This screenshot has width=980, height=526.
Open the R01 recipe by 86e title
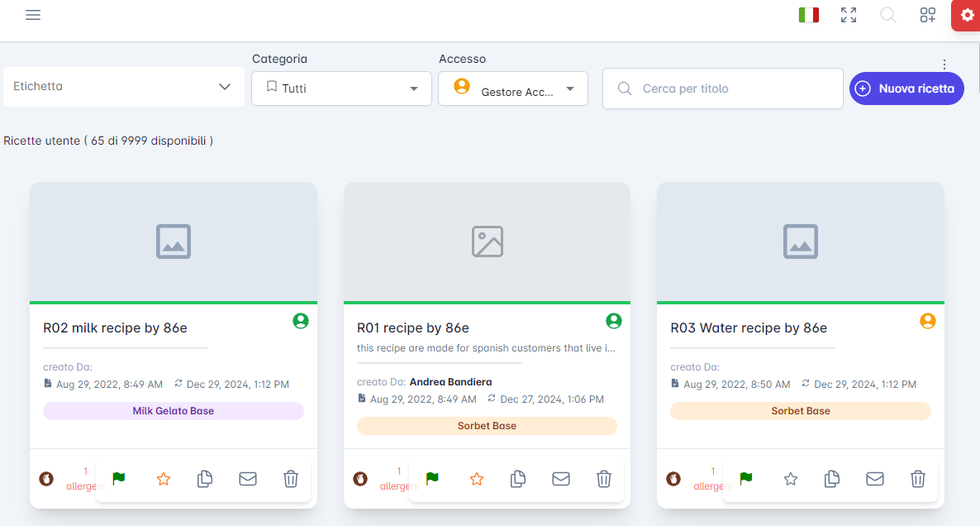[413, 328]
